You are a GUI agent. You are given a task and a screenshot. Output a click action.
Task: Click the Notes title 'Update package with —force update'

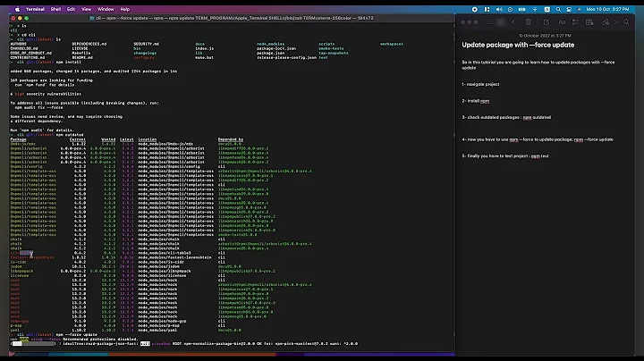(x=518, y=45)
